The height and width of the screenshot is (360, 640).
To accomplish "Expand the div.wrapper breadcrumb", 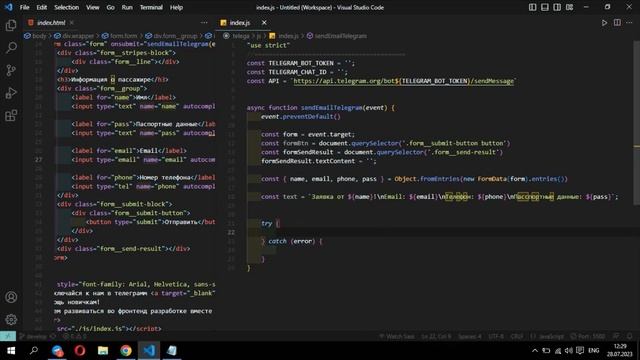I will [x=74, y=36].
